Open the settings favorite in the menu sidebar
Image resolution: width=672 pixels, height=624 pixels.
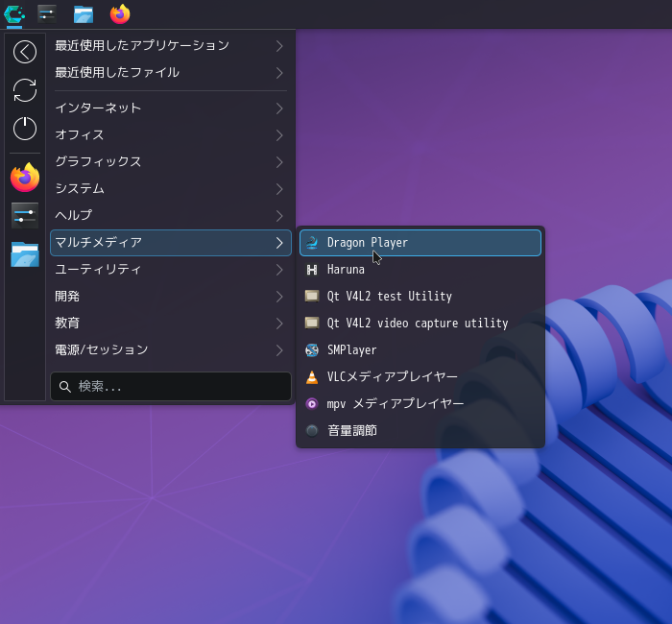(x=25, y=216)
